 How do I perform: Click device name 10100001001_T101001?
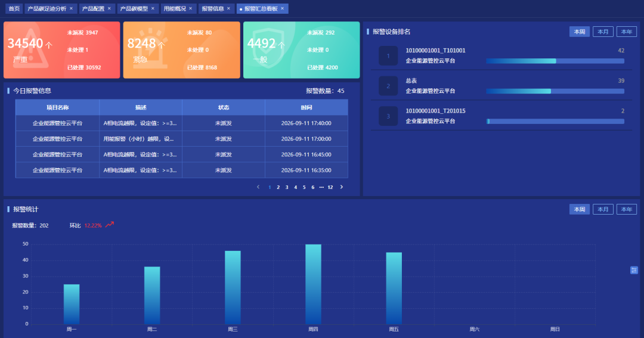click(x=435, y=51)
